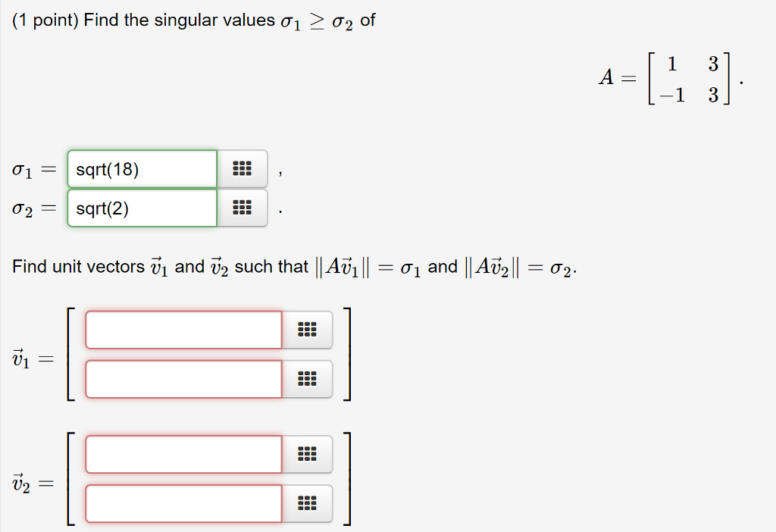This screenshot has height=532, width=776.
Task: Open equation editor for first v2 component
Action: (308, 454)
